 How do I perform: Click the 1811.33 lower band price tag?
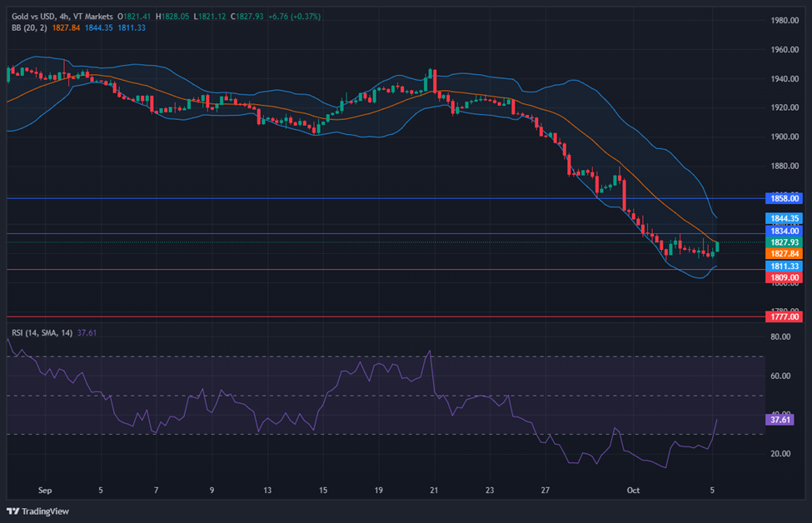point(784,266)
